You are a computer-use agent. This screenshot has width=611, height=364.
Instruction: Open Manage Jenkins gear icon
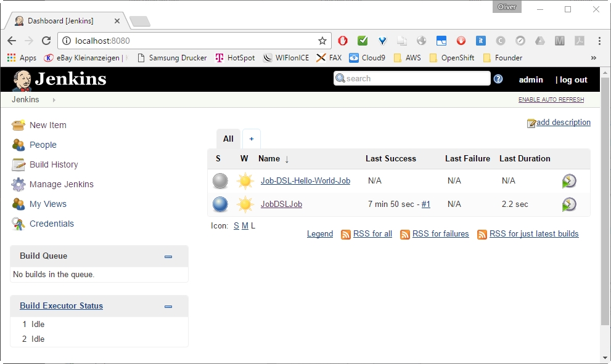tap(18, 184)
